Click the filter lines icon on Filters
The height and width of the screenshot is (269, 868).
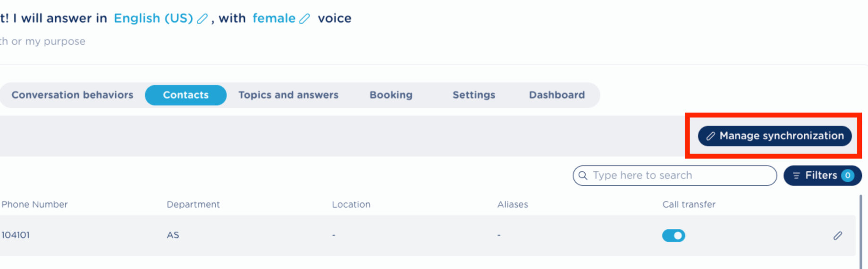pos(796,176)
